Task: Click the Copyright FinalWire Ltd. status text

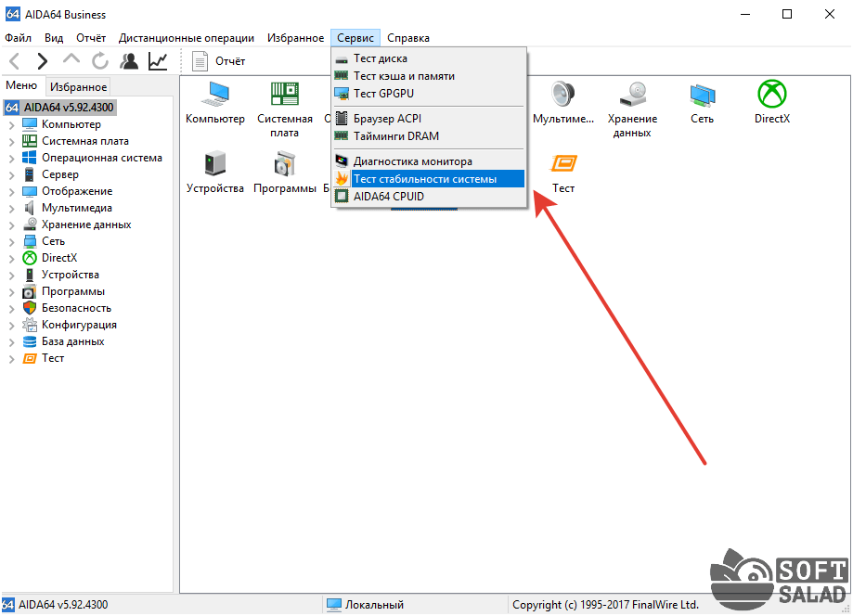Action: [x=605, y=605]
